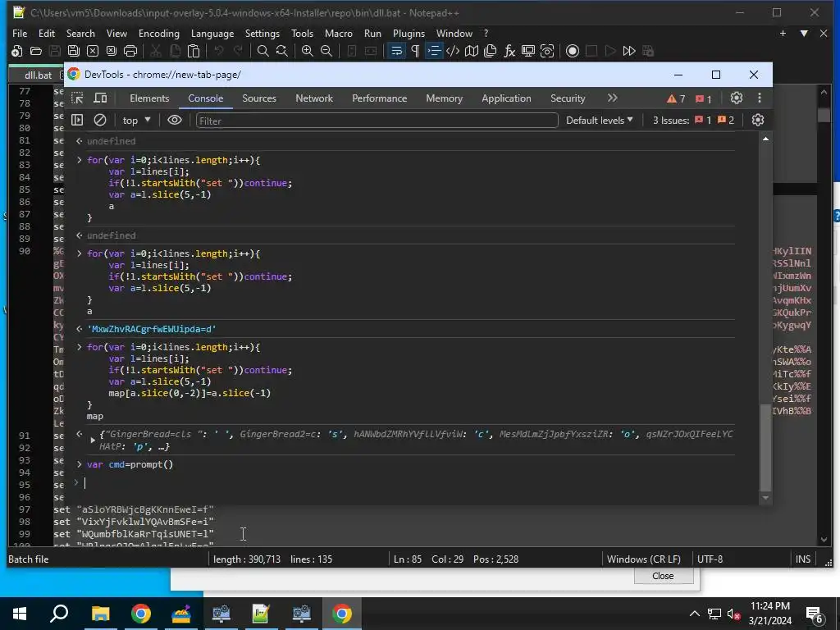The width and height of the screenshot is (840, 630).
Task: Open console settings gear icon
Action: click(x=758, y=121)
